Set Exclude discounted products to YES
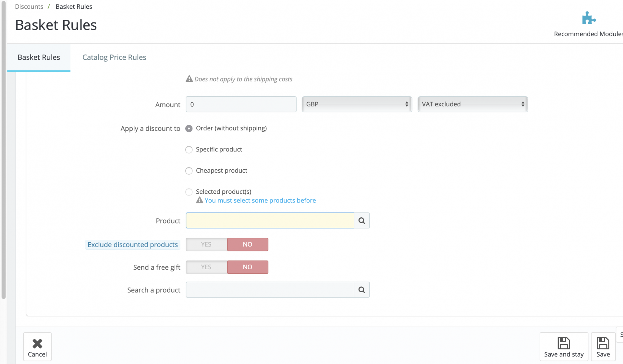The image size is (623, 364). click(206, 244)
